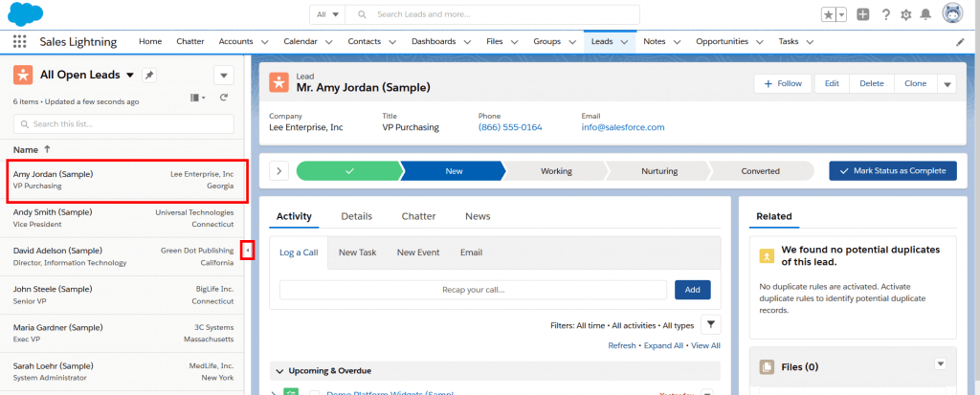Switch to the News tab
This screenshot has height=395, width=980.
coord(478,216)
